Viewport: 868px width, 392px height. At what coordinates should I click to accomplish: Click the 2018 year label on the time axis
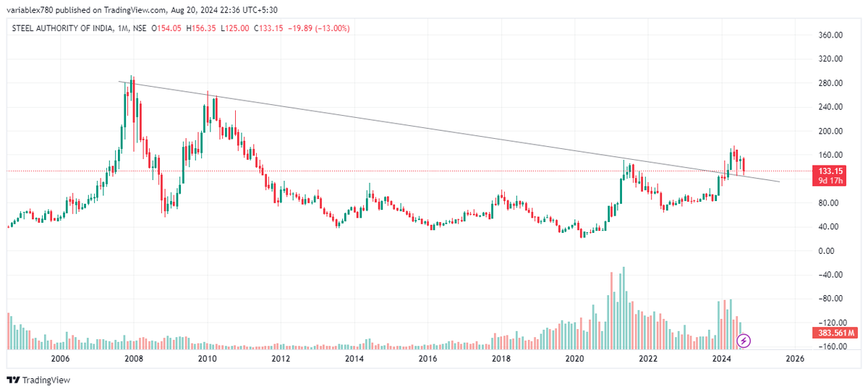pos(501,359)
